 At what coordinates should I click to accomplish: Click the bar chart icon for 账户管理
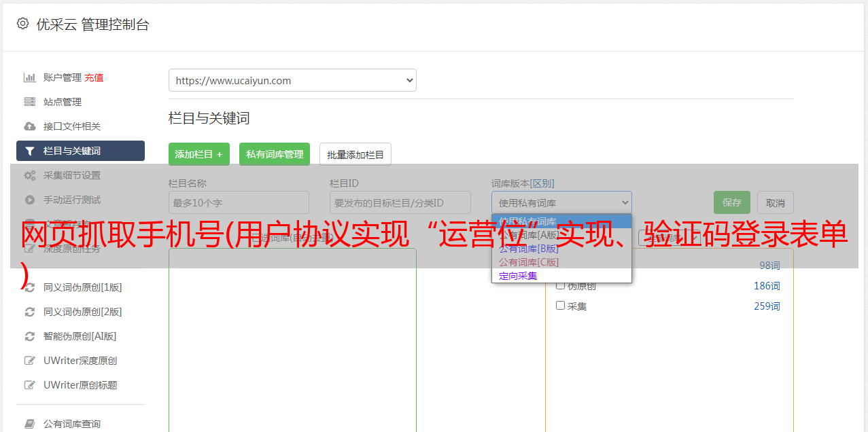30,77
